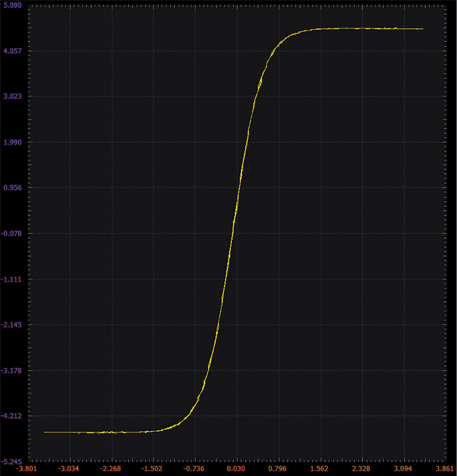
Task: Select the 1.990 y-axis tick label
Action: [13, 142]
